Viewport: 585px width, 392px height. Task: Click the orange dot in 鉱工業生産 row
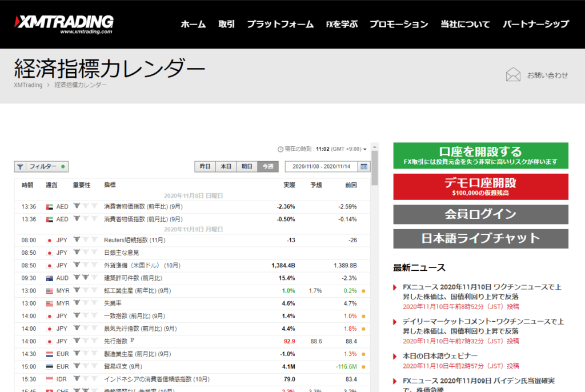[x=363, y=291]
